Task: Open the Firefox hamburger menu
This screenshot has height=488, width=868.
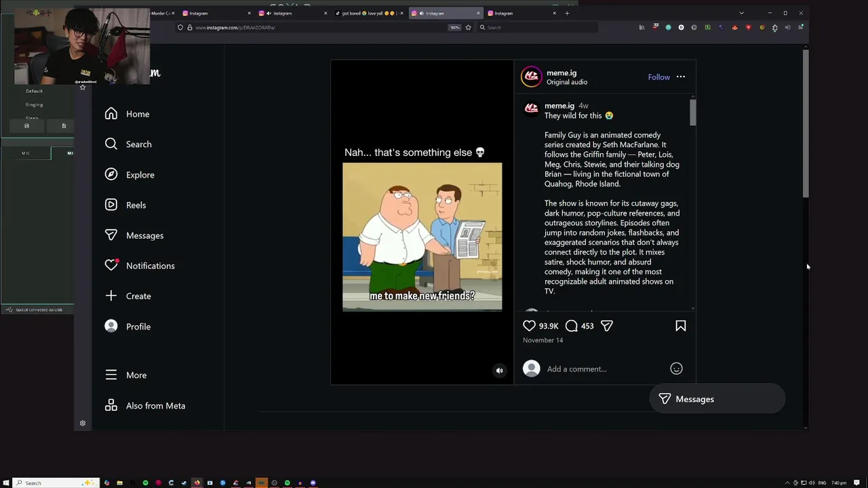Action: tap(800, 28)
